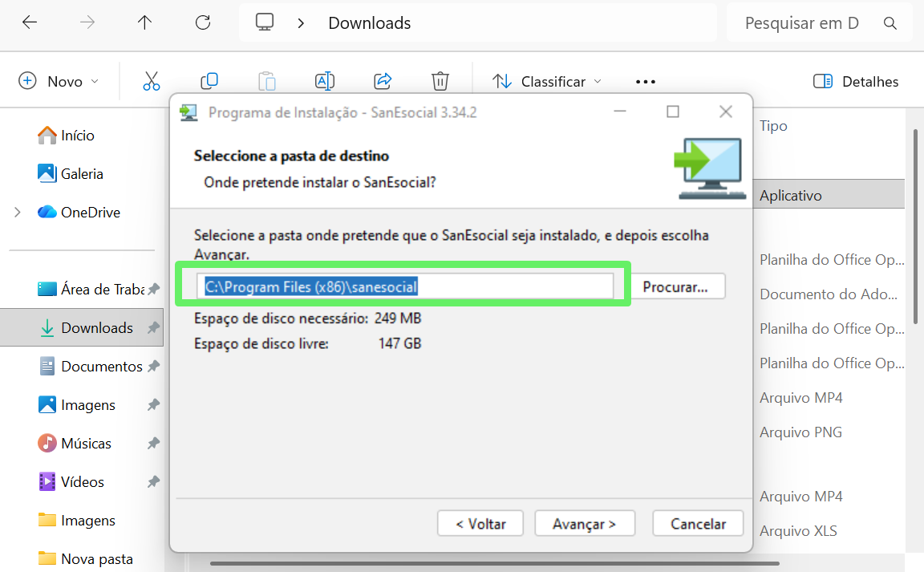
Task: Open Área de Trabalho in the sidebar
Action: [x=91, y=290]
